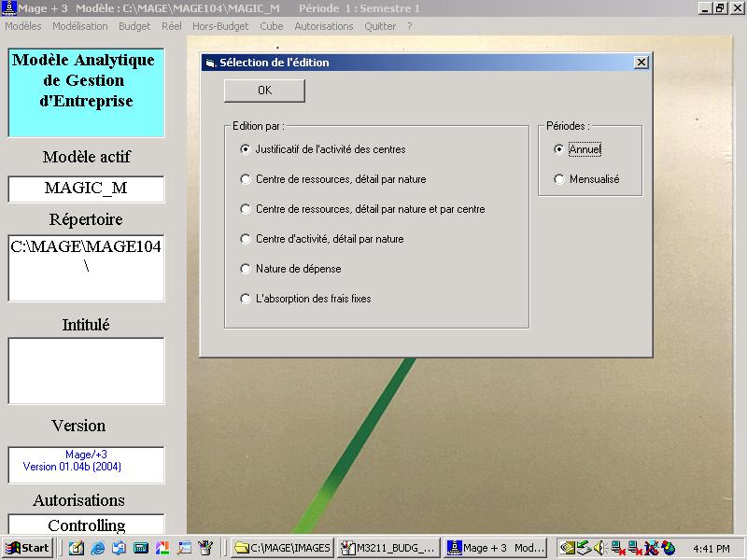Click the red K tray icon

(651, 548)
